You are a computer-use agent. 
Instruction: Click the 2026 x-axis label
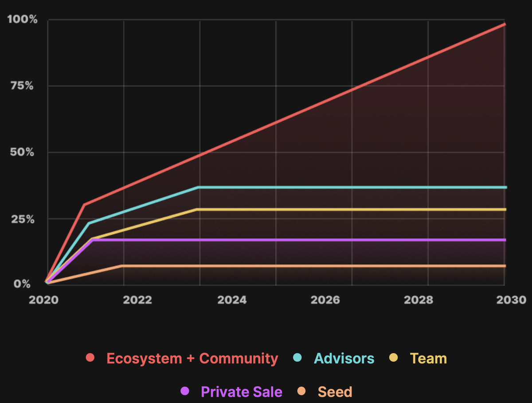[x=325, y=300]
